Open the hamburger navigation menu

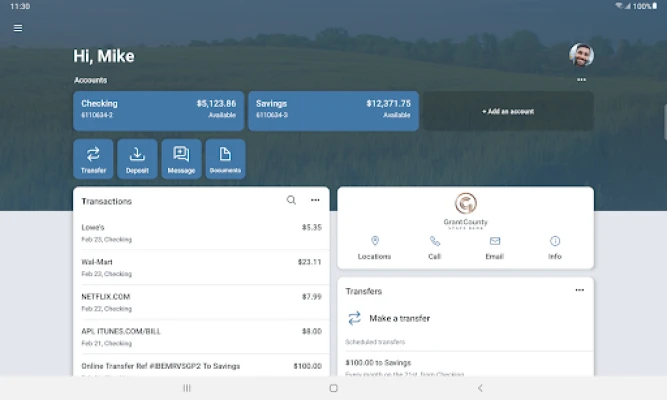18,28
